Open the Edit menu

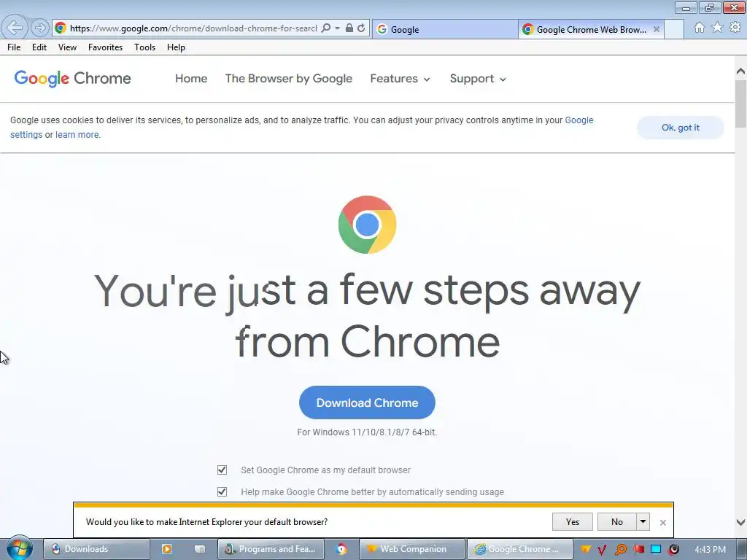coord(39,47)
